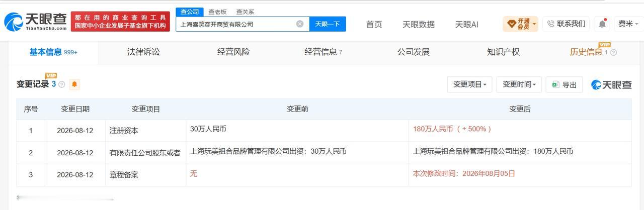This screenshot has height=210, width=644.
Task: Open 天眼AI in top navigation
Action: click(x=466, y=24)
